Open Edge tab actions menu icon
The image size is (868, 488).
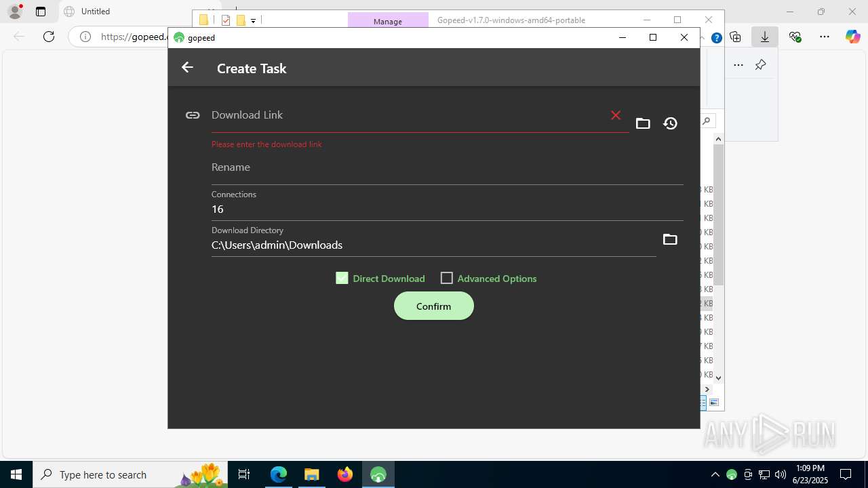click(x=41, y=12)
